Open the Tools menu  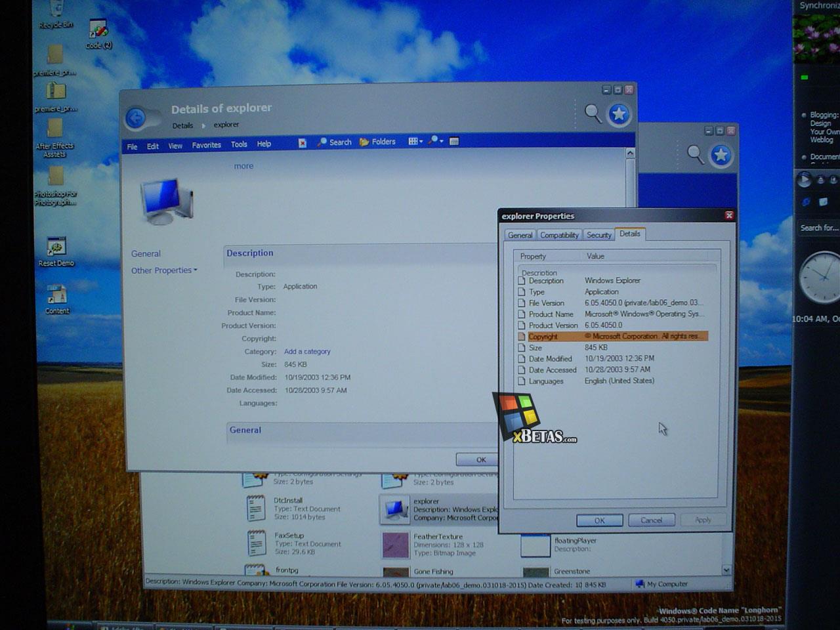point(239,144)
